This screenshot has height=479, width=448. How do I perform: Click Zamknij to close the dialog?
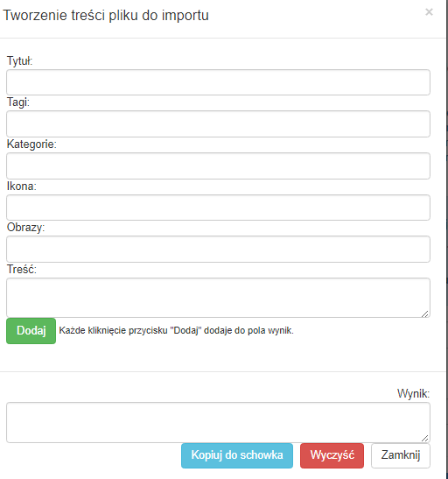coord(401,455)
